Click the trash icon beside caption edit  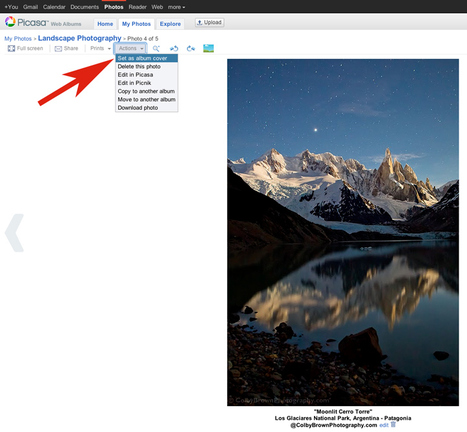[x=393, y=424]
